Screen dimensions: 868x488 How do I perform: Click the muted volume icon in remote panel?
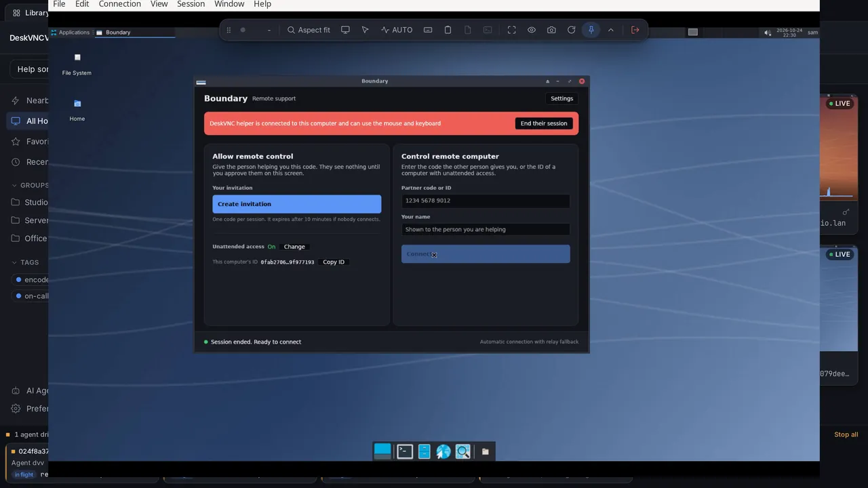pyautogui.click(x=768, y=33)
